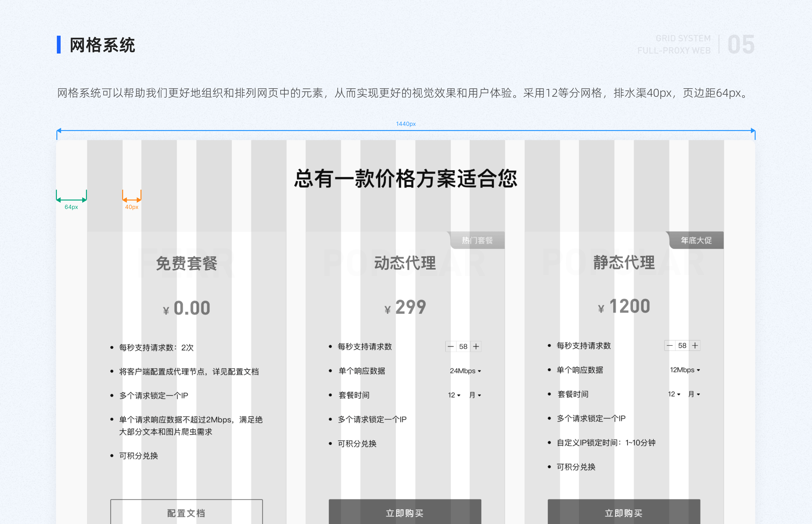Click the dropdown arrow next to 24Mbps
Viewport: 812px width, 524px height.
[479, 371]
